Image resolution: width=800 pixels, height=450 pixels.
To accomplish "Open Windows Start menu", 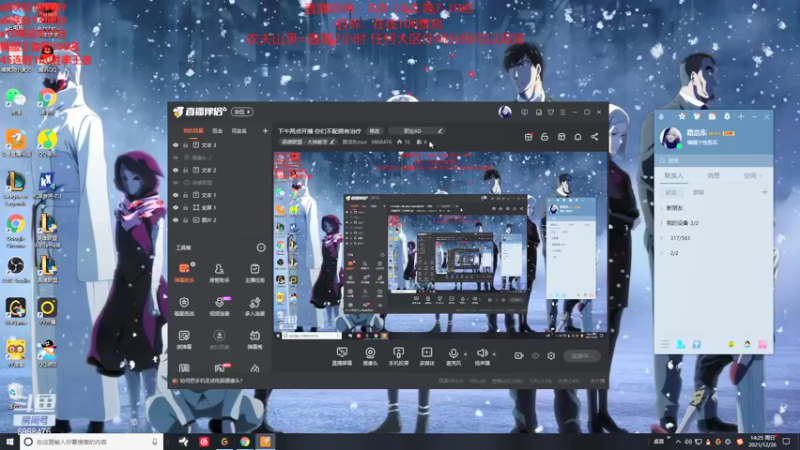I will click(x=10, y=442).
